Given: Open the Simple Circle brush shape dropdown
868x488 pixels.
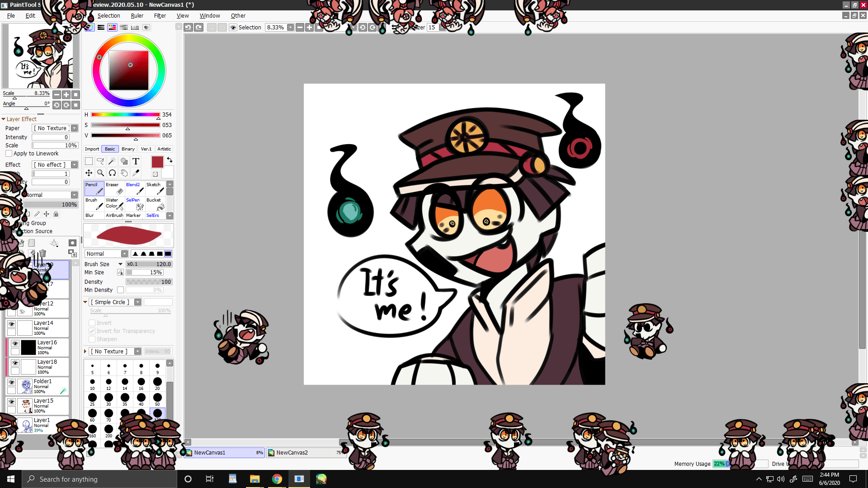Looking at the screenshot, I should coord(138,302).
